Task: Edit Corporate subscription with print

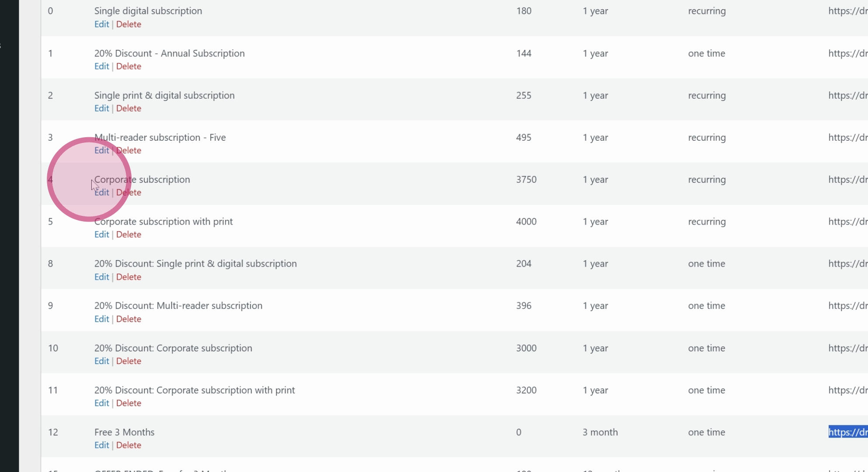Action: coord(101,235)
